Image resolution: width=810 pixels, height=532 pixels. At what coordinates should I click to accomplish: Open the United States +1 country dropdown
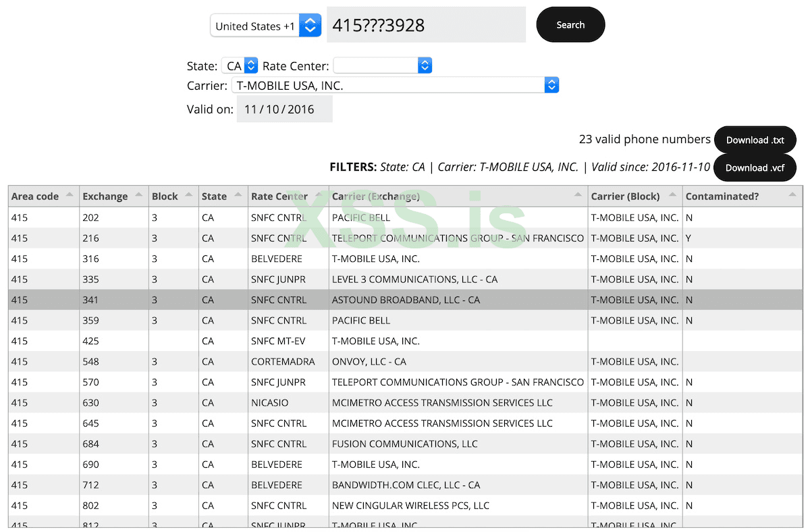(265, 26)
